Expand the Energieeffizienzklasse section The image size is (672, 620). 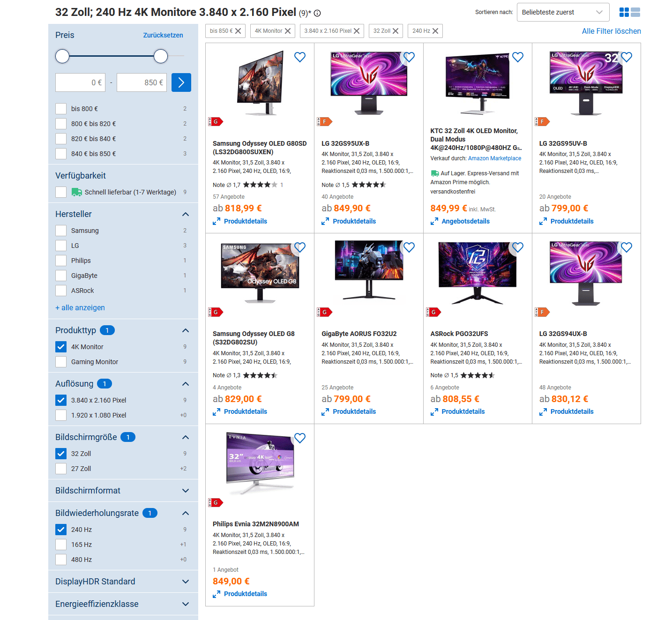coord(186,604)
